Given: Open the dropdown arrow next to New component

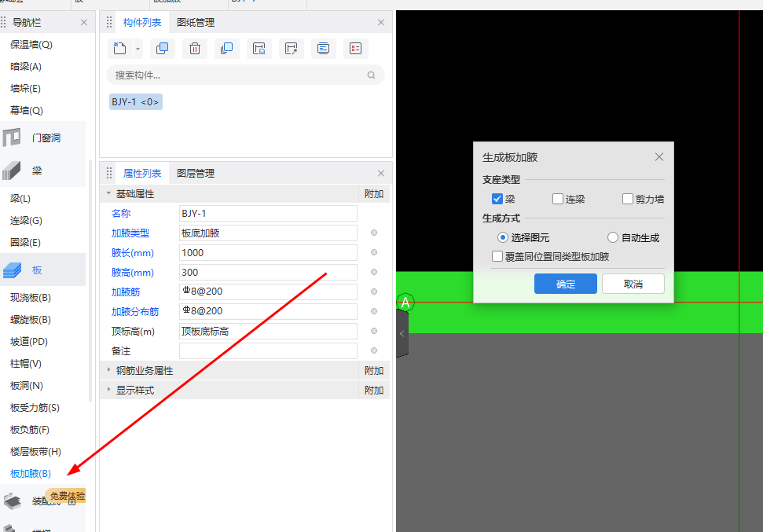Looking at the screenshot, I should point(138,49).
